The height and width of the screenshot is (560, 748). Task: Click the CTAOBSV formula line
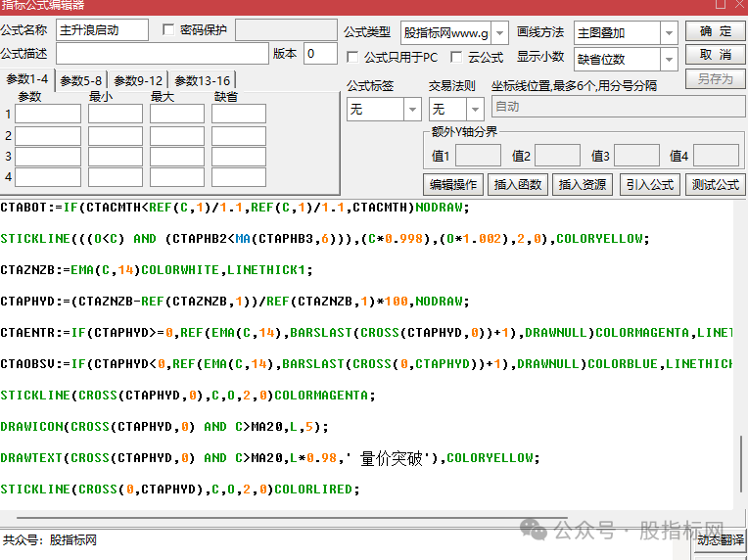pos(366,364)
